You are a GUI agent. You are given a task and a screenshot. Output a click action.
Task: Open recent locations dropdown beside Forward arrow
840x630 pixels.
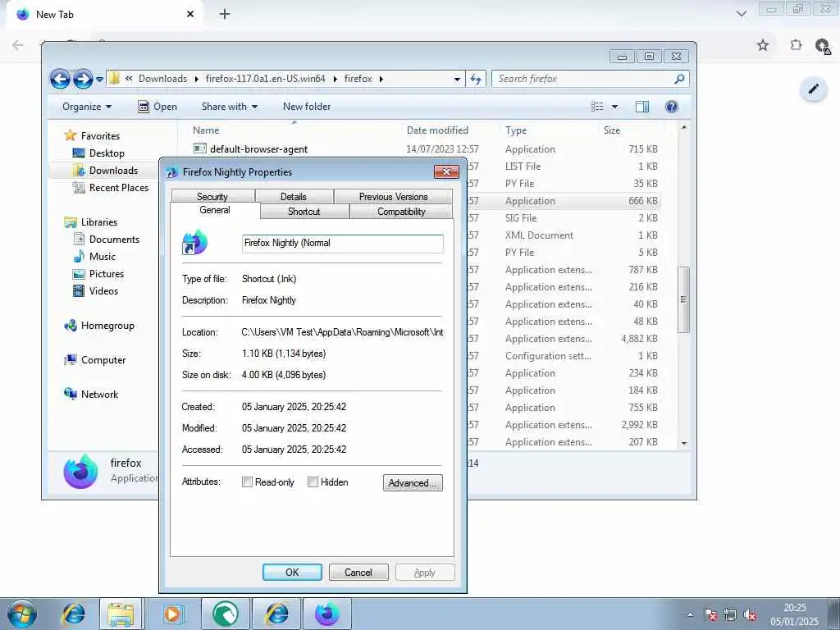click(x=99, y=80)
